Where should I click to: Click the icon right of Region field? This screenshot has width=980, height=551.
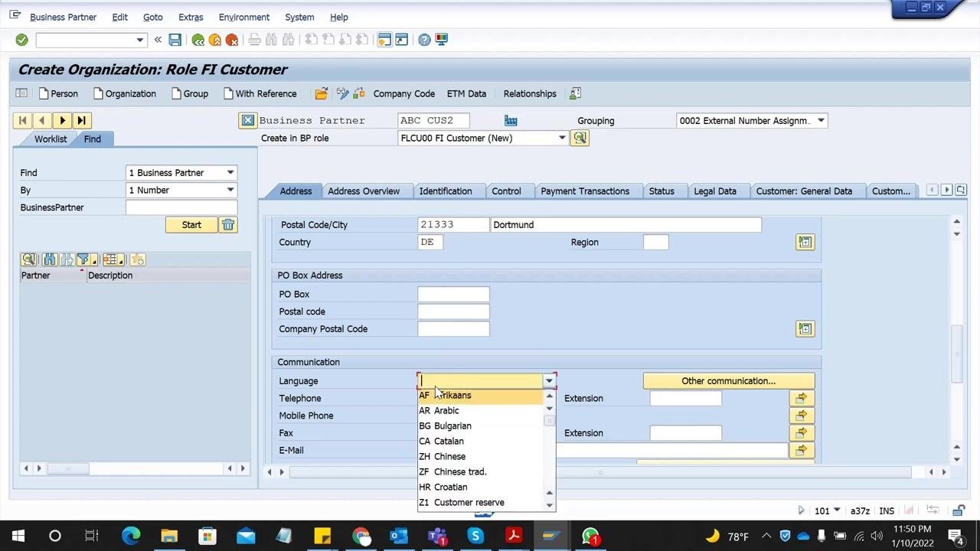tap(805, 242)
